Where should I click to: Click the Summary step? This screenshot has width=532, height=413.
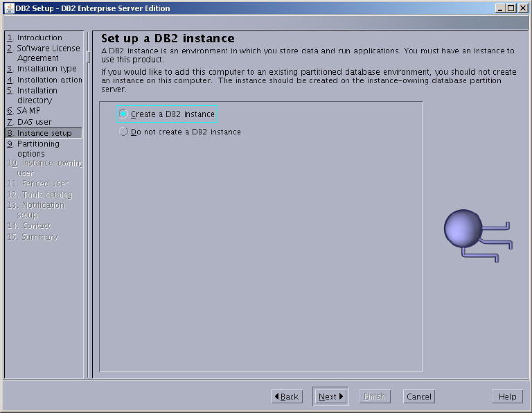click(x=33, y=237)
